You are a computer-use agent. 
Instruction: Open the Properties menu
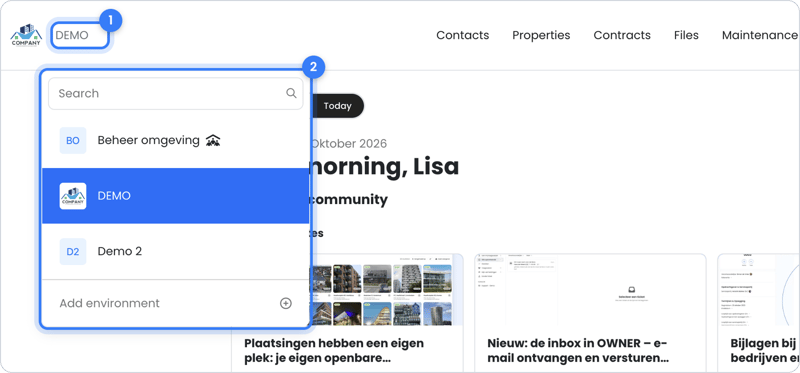pos(541,35)
